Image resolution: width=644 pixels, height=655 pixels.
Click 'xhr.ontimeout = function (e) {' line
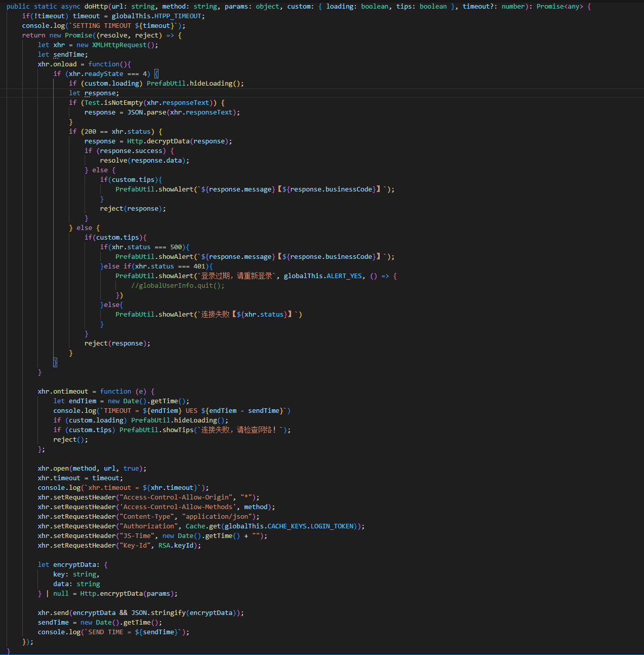pos(96,392)
